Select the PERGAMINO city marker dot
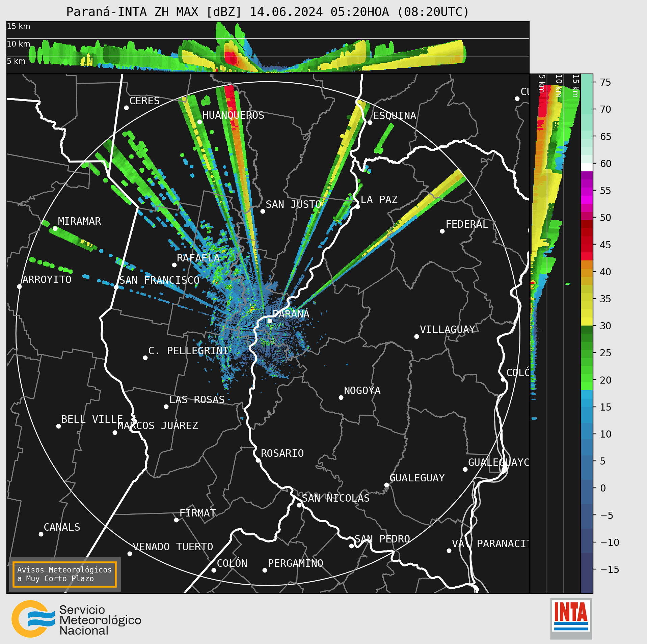 (x=265, y=570)
